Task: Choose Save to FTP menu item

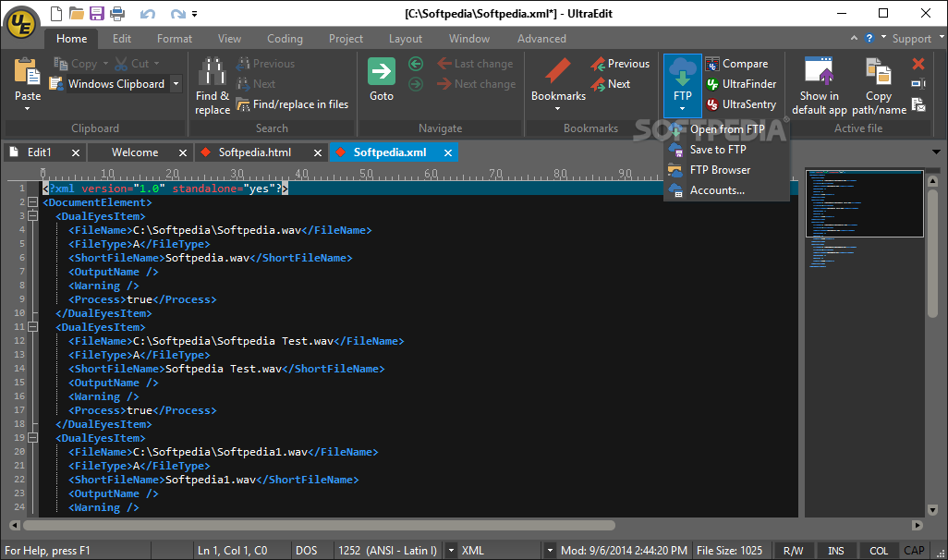Action: click(727, 150)
